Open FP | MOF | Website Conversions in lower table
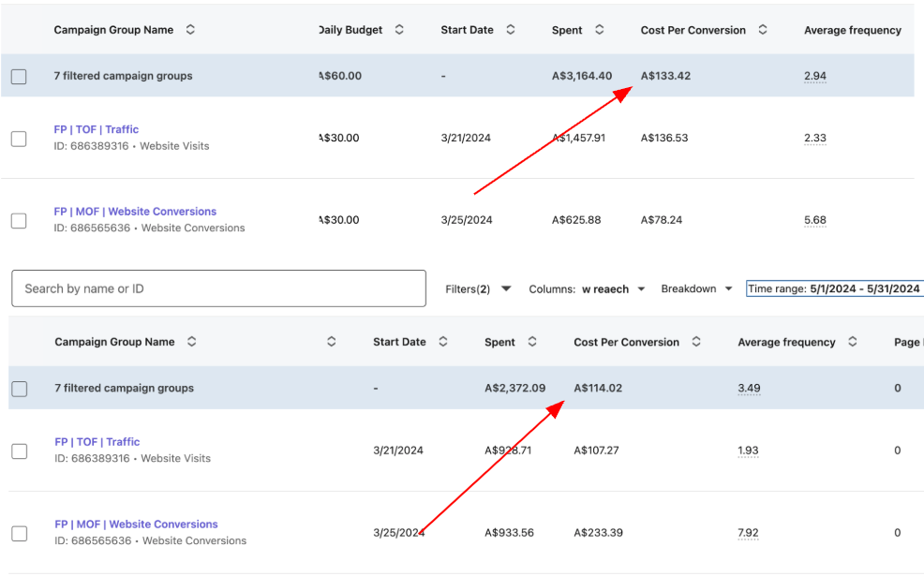924x576 pixels. (x=136, y=524)
